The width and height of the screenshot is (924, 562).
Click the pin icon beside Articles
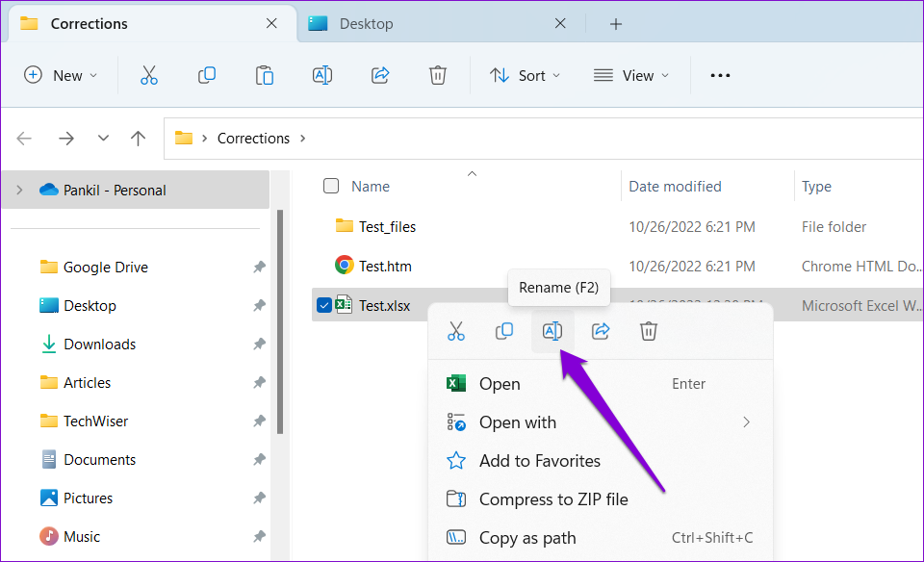[259, 383]
